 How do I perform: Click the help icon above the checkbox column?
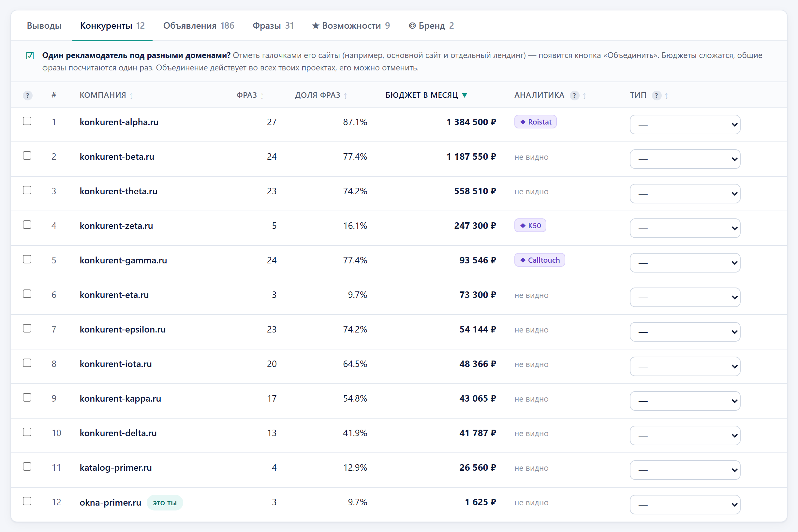point(27,95)
